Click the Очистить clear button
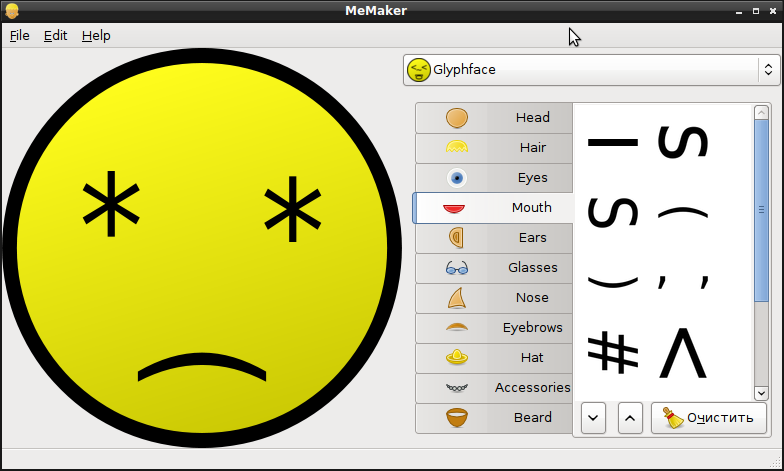 point(708,418)
